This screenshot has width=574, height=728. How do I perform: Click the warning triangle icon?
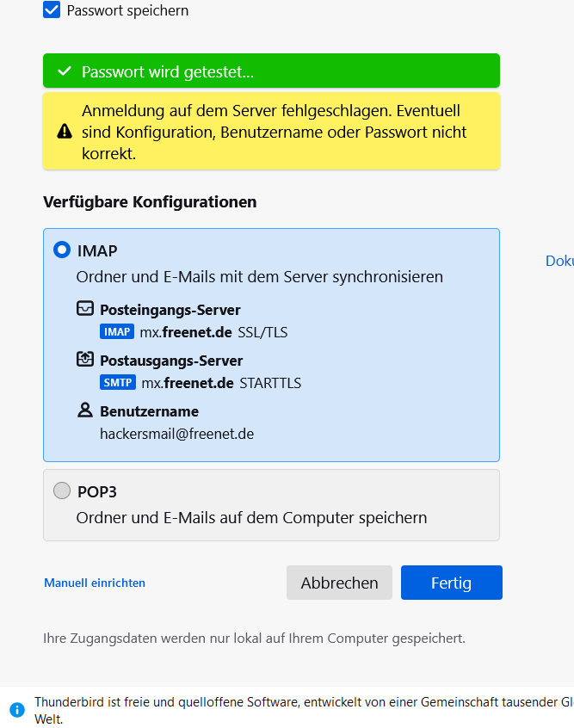click(65, 132)
